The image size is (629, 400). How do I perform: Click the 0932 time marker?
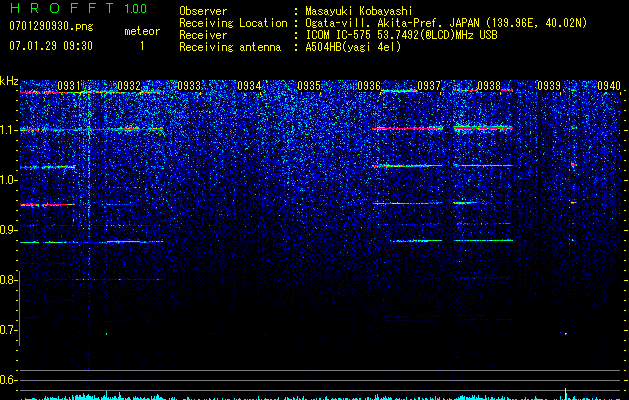click(x=129, y=86)
